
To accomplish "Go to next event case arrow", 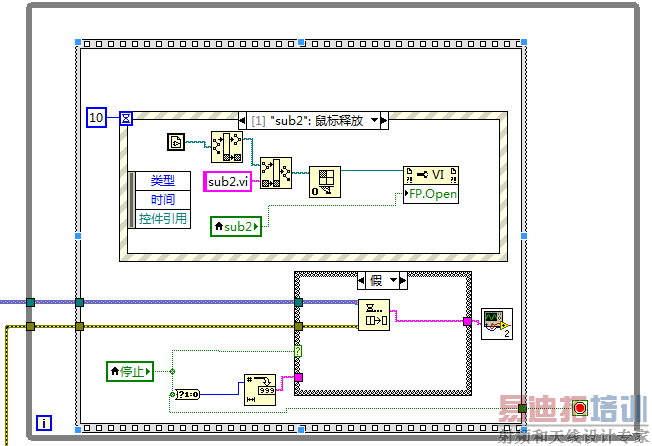I will (384, 121).
